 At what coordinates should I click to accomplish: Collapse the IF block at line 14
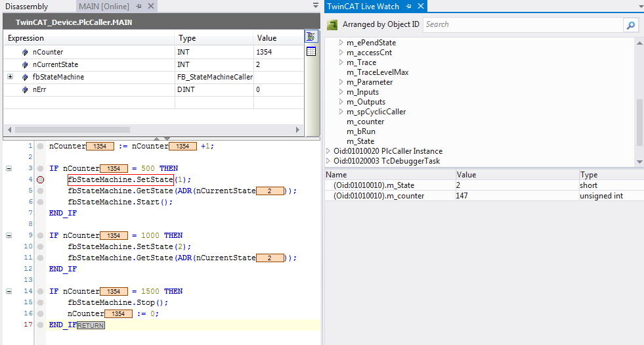9,292
